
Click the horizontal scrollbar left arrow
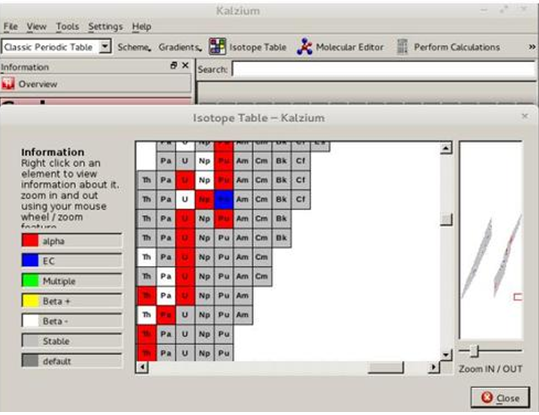pos(142,367)
